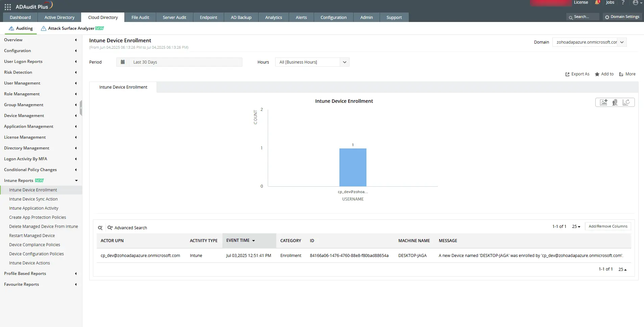Open the top rows-per-page 25 dropdown
Viewport: 644px width, 327px height.
click(576, 227)
